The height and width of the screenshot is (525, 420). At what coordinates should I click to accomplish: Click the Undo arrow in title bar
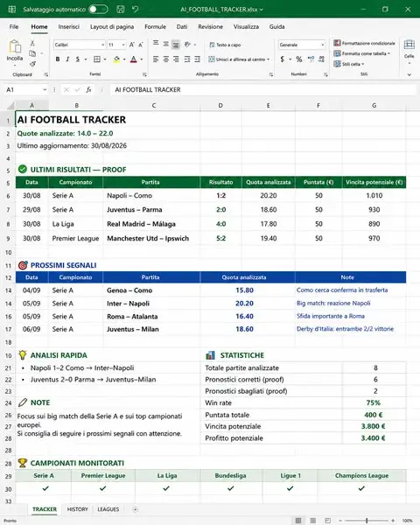click(x=136, y=9)
